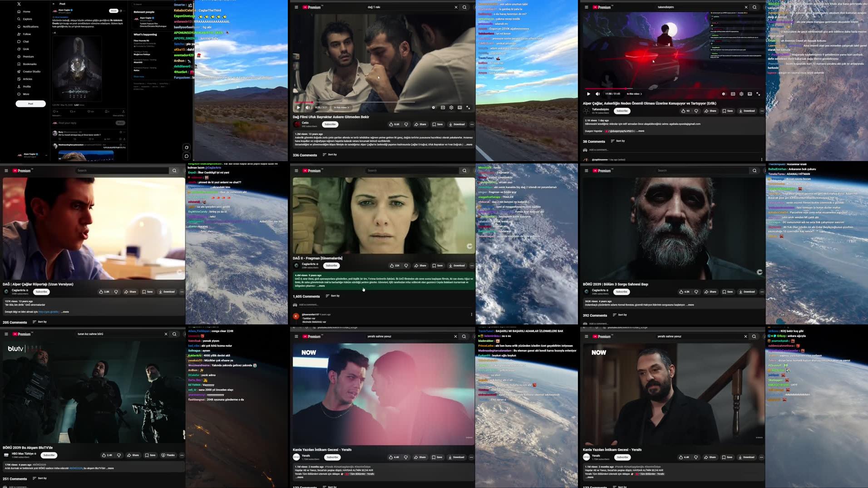Screen dimensions: 868x488
Task: Open Bookmarks in the X sidebar
Action: point(27,64)
